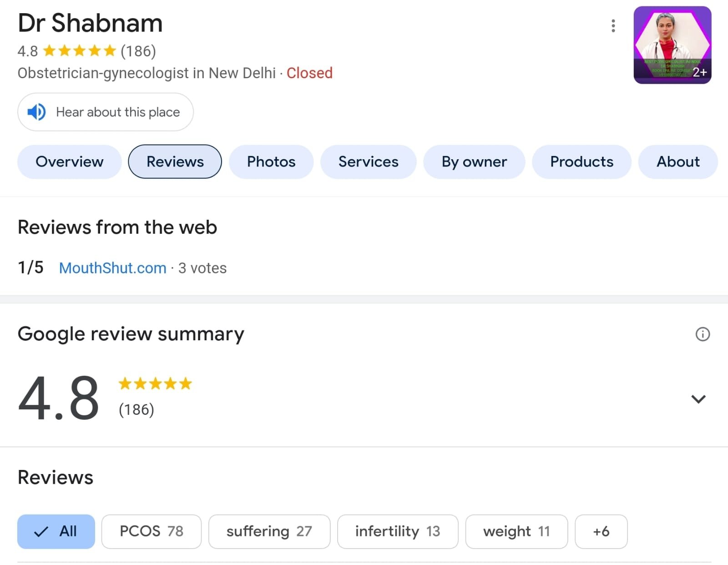This screenshot has width=728, height=565.
Task: Open the MouthShut.com reviews link
Action: (113, 268)
